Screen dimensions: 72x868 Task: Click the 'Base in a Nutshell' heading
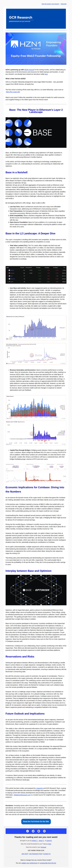(16, 172)
